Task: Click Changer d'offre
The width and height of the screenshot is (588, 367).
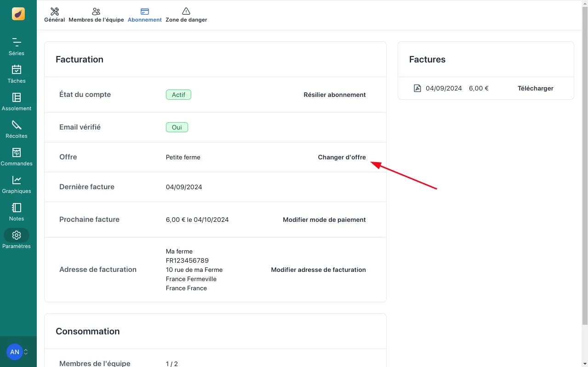Action: click(342, 157)
